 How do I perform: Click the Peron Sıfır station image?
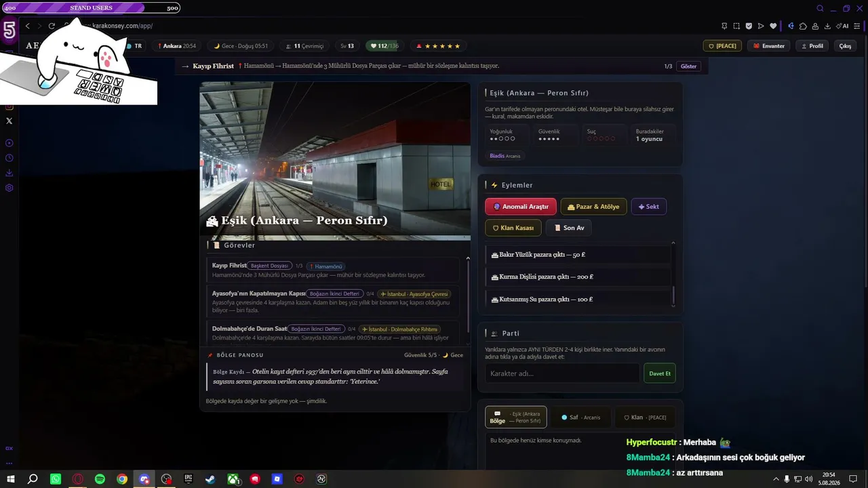point(335,161)
